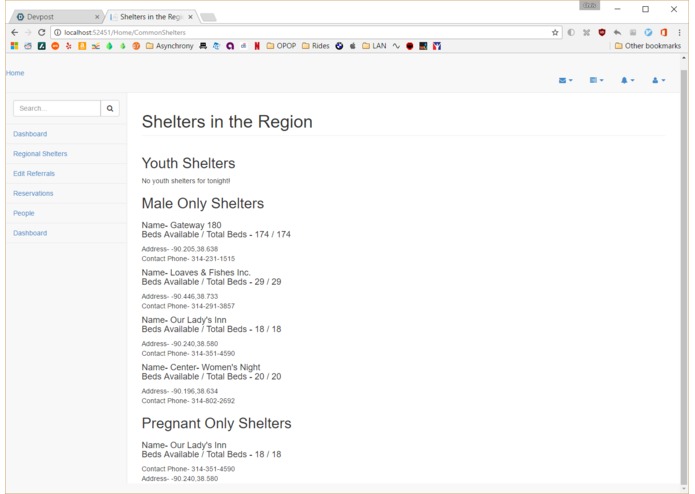Open the Amazon orange bookmark icon
Viewport: 695px width, 494px height.
click(x=82, y=46)
